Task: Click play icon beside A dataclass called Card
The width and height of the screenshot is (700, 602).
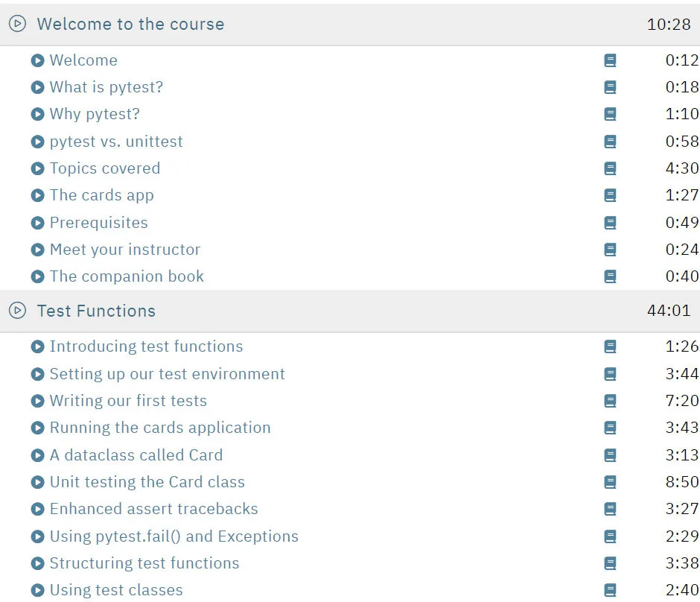Action: 37,455
